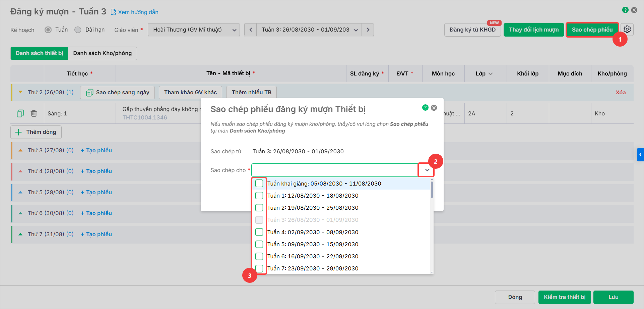
Task: Click the Đóng button
Action: pyautogui.click(x=515, y=297)
